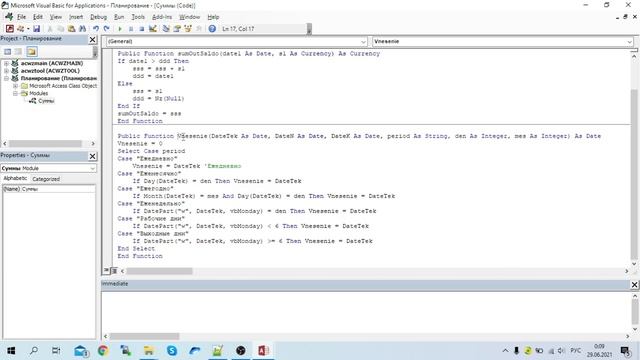Click the Reset stop icon
This screenshot has width=640, height=360.
pyautogui.click(x=142, y=29)
